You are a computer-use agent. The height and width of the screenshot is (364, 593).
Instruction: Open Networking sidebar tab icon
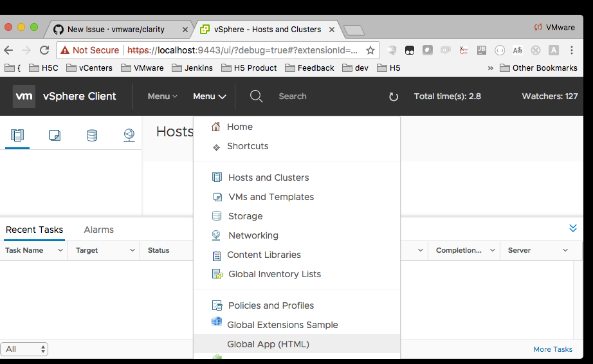pos(129,135)
